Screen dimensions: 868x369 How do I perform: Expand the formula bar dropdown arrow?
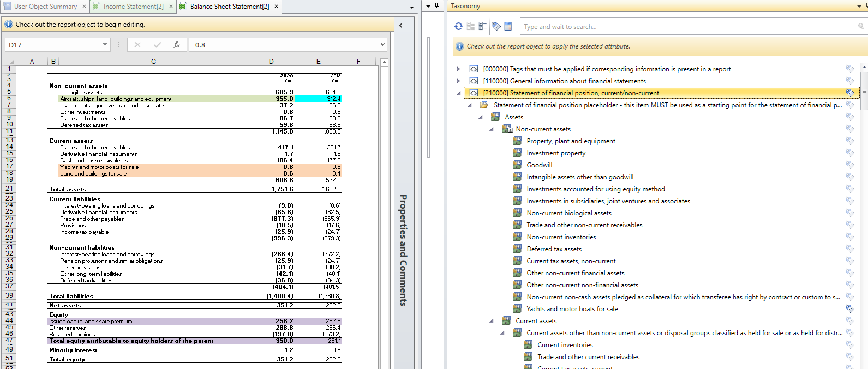coord(382,45)
